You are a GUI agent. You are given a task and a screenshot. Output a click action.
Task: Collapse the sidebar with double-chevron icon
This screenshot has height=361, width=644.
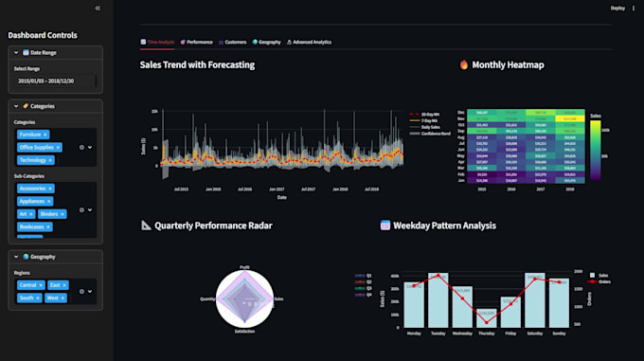(x=98, y=9)
